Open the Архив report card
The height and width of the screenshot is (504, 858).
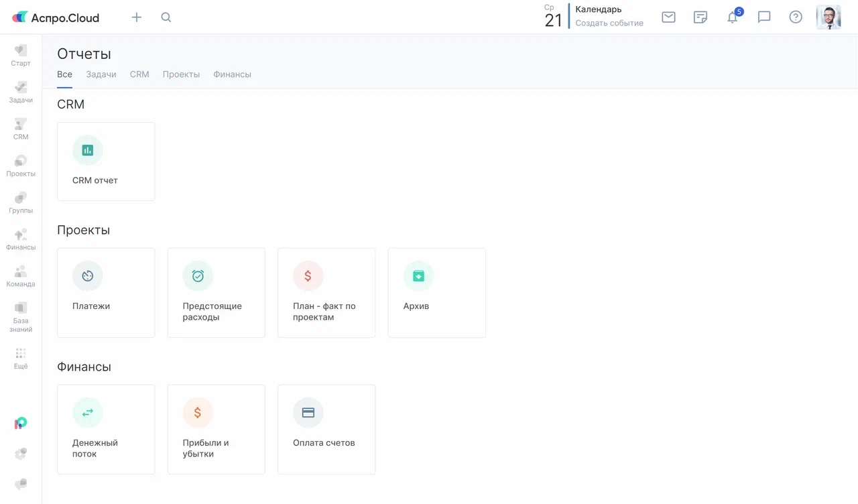436,293
